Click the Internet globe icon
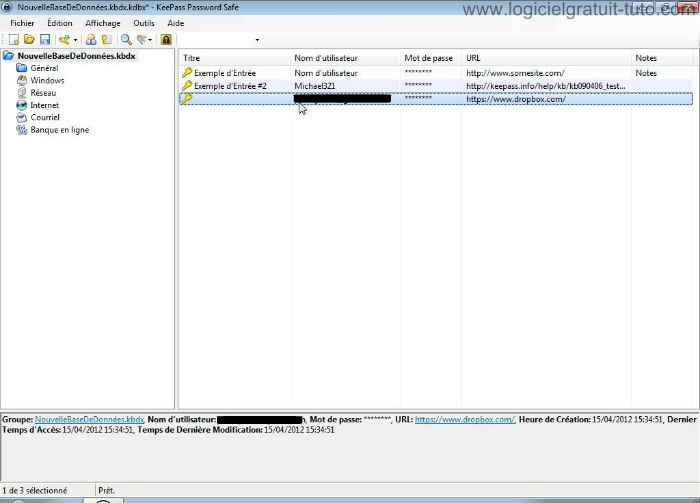Screen dimensions: 700x503 [21, 105]
